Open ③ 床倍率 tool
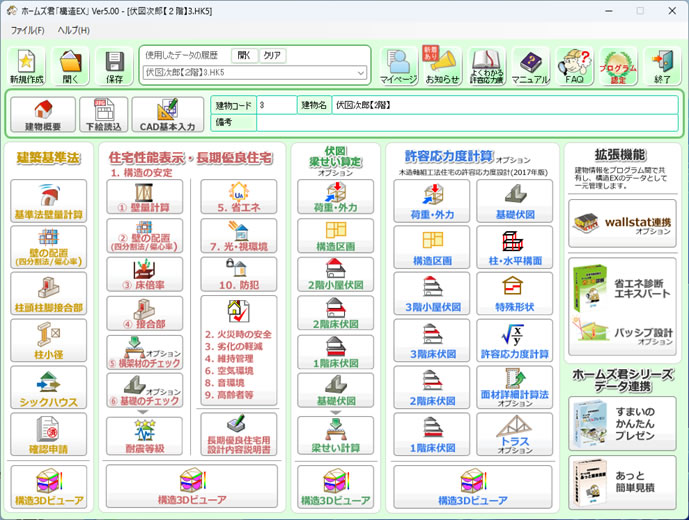This screenshot has width=689, height=520. (x=145, y=275)
